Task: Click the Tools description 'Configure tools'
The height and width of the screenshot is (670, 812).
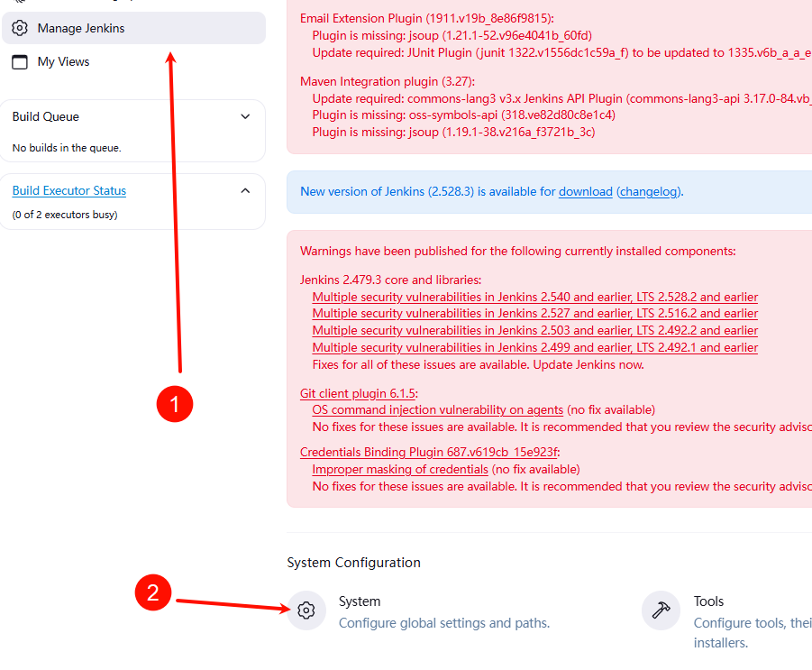Action: point(753,633)
